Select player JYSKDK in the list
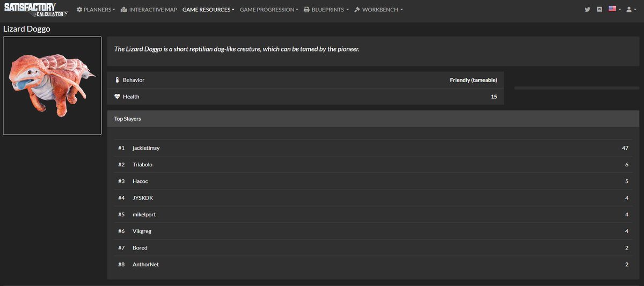This screenshot has height=286, width=644. point(143,198)
